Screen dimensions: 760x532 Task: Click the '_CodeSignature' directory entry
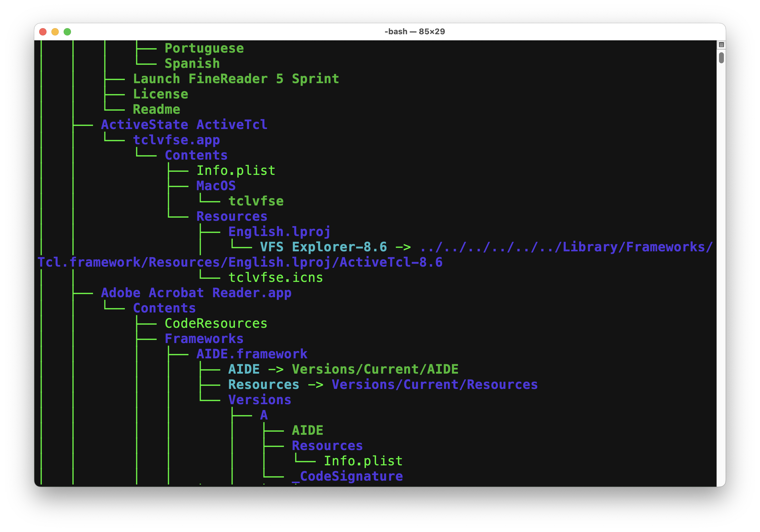347,476
